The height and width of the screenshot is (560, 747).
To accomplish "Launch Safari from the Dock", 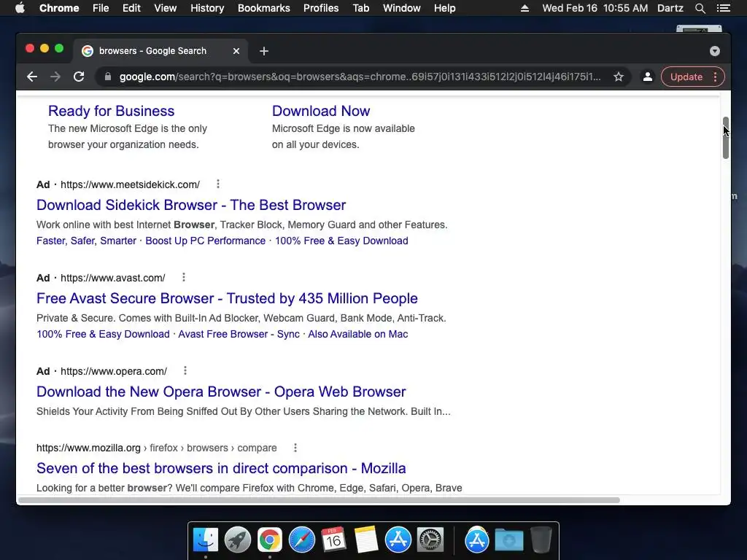I will (x=301, y=540).
